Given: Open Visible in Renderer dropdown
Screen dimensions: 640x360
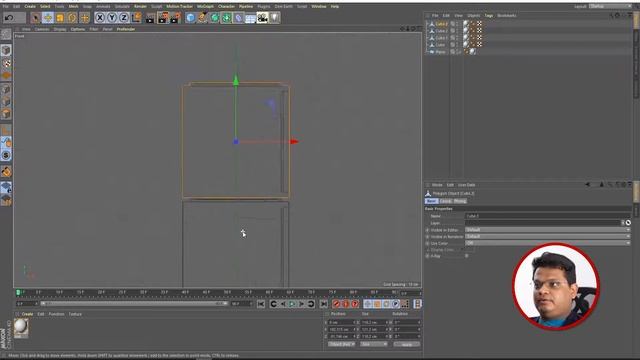Looking at the screenshot, I should [x=547, y=236].
